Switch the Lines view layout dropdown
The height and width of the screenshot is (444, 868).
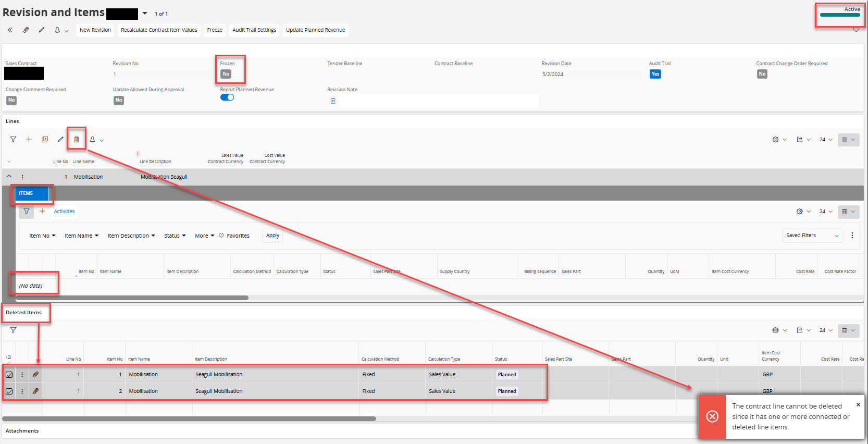pyautogui.click(x=849, y=140)
